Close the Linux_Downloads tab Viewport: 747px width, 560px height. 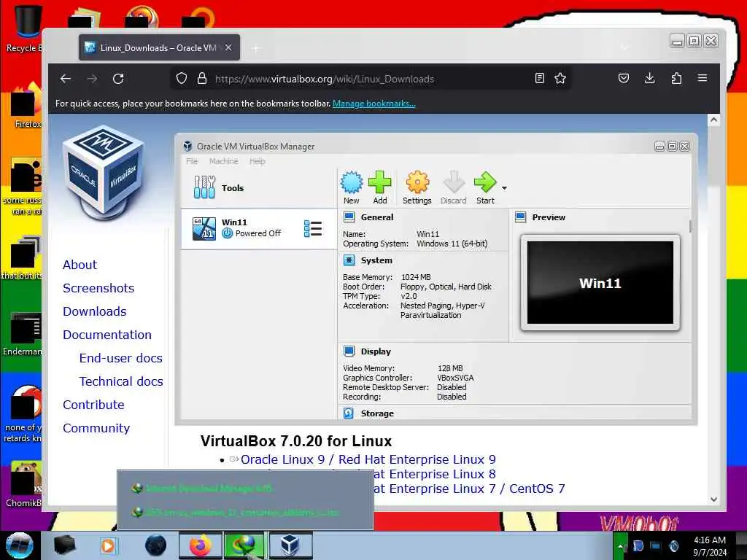coord(228,47)
